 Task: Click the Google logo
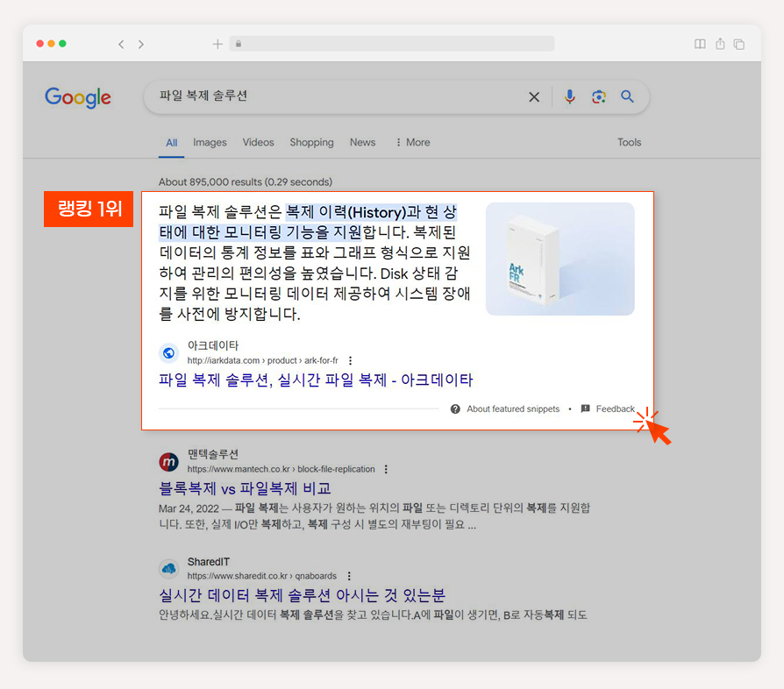point(78,97)
